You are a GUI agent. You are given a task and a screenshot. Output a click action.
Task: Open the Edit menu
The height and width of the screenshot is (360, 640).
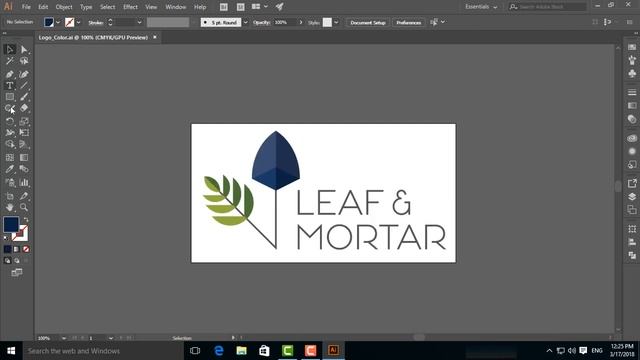[x=43, y=7]
